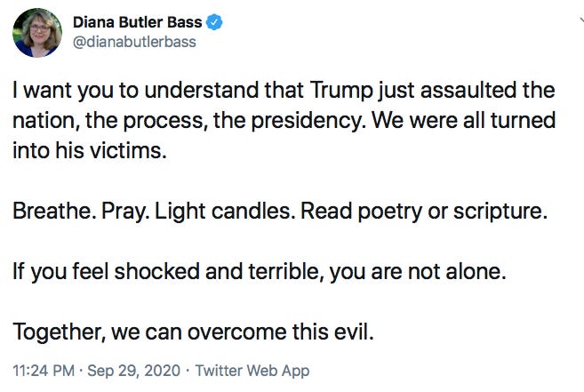Viewport: 584px width, 392px height.
Task: Click the word Trump in the tweet
Action: 341,91
